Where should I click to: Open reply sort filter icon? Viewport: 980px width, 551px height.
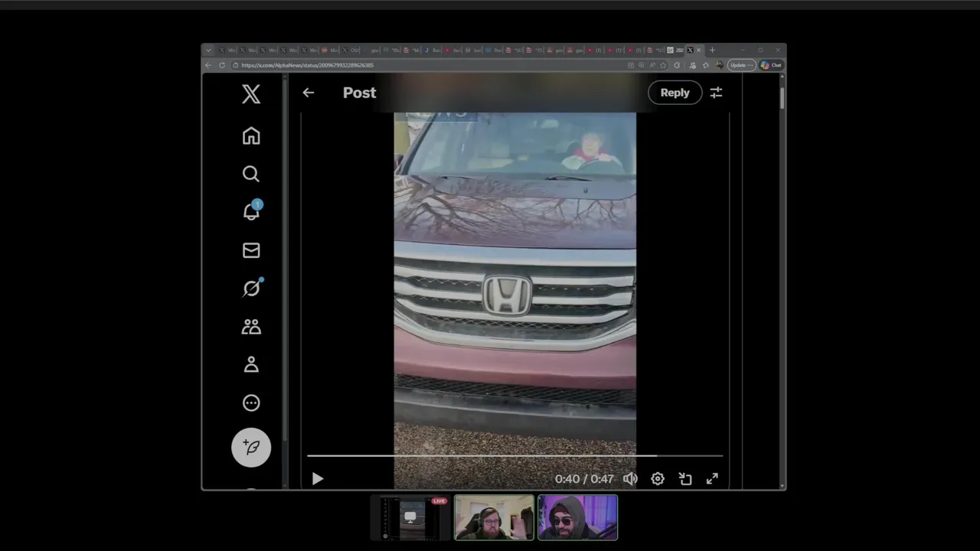716,93
